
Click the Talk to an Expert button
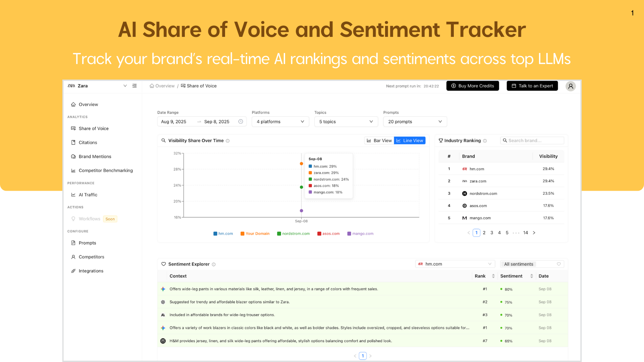pos(532,86)
